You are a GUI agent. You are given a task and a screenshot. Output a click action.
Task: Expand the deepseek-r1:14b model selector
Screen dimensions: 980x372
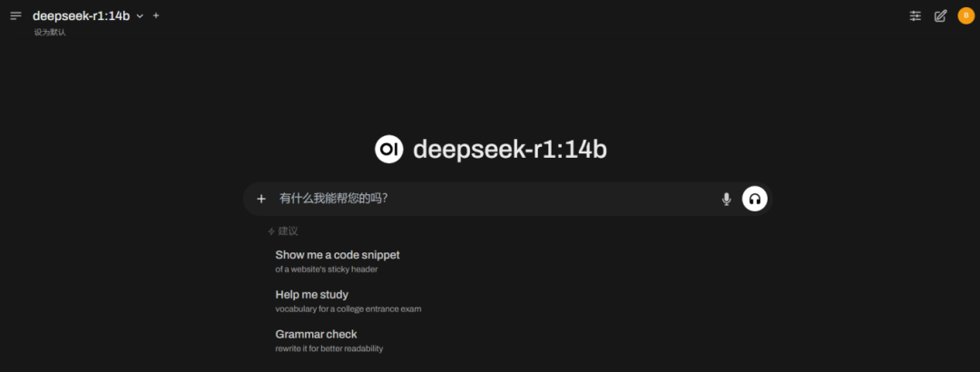pyautogui.click(x=88, y=15)
